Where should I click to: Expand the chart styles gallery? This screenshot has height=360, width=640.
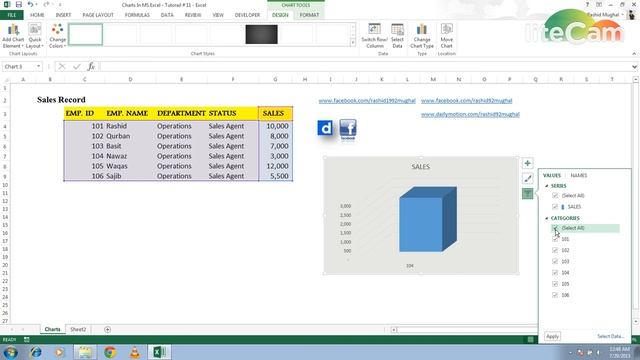tap(353, 42)
